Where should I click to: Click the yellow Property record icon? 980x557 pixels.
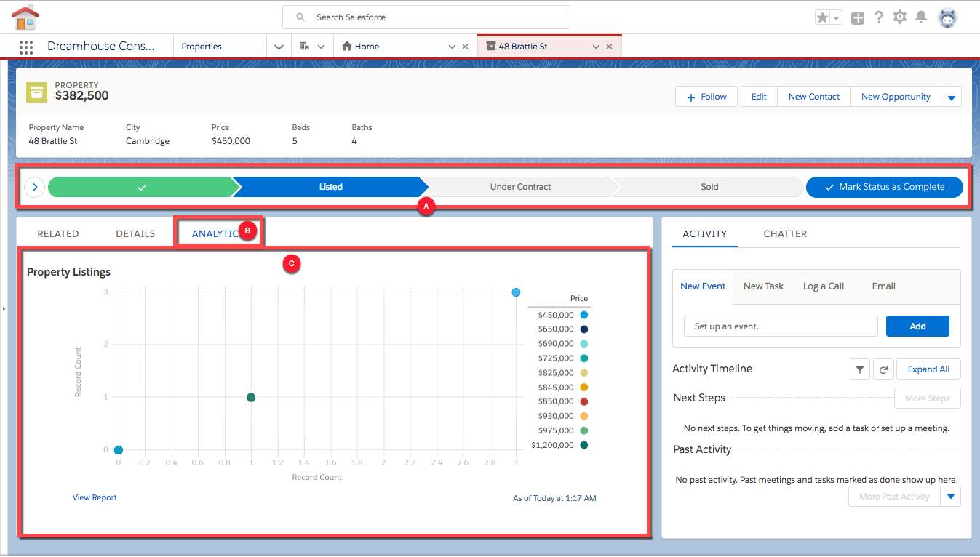[x=37, y=92]
